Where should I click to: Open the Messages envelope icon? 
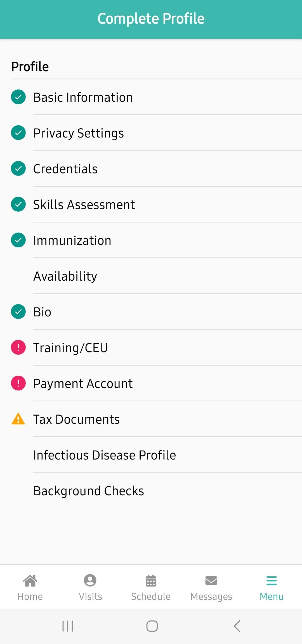(x=211, y=581)
